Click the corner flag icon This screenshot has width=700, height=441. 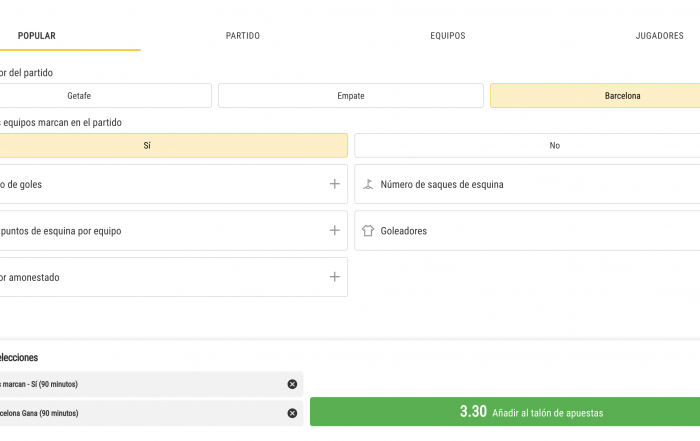click(368, 184)
